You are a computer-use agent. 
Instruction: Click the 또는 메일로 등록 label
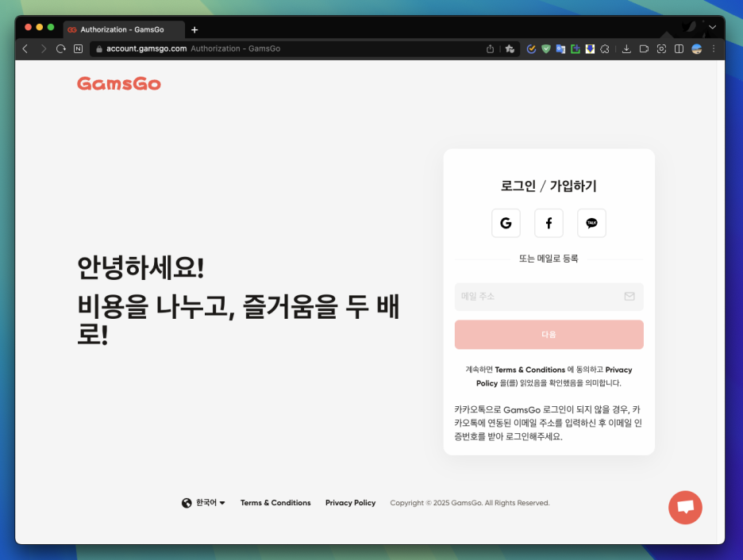(549, 259)
